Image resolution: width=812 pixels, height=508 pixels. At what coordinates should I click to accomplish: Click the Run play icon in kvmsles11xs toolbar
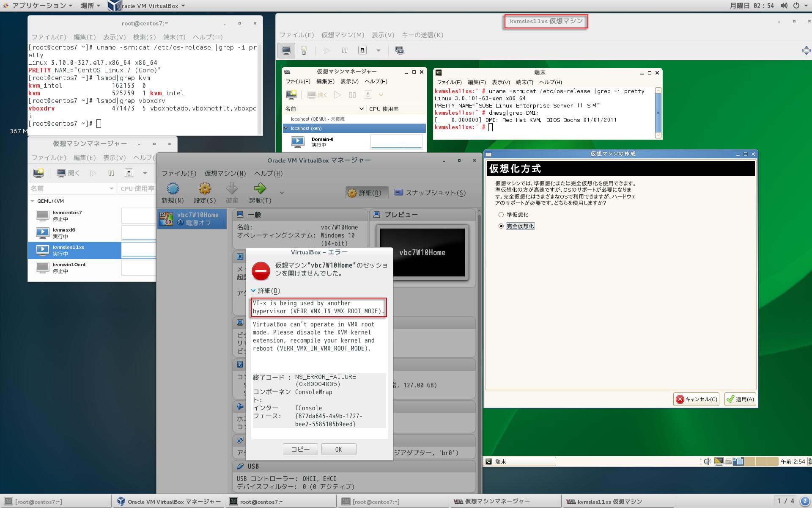tap(326, 51)
